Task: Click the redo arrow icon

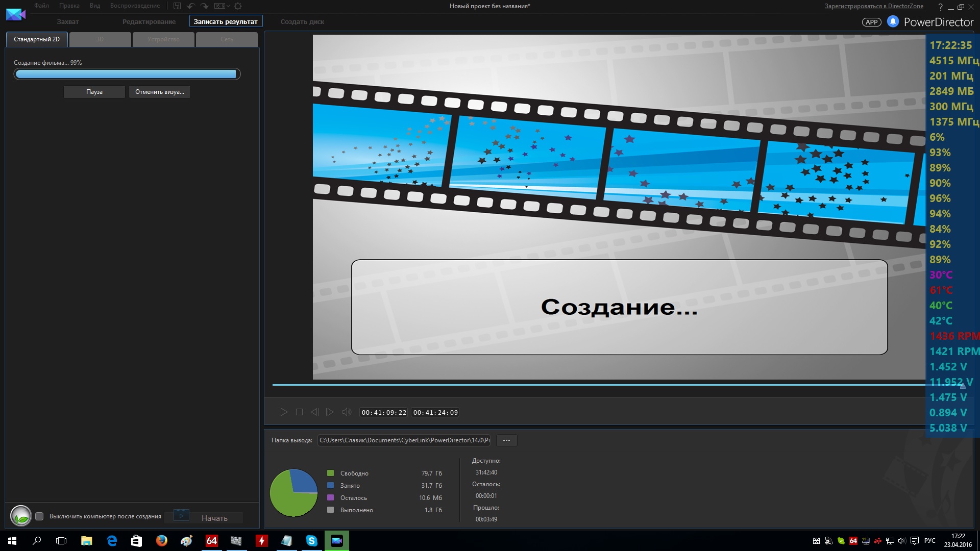Action: (x=204, y=6)
